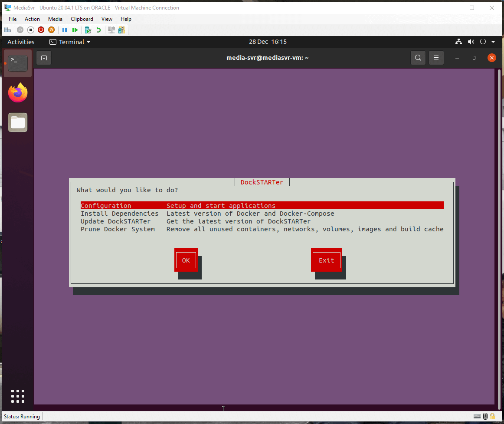Open a new terminal tab with the plus icon
The width and height of the screenshot is (504, 424).
point(44,58)
